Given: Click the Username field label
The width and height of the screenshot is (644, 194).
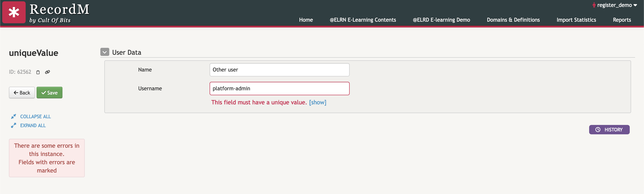Looking at the screenshot, I should [150, 89].
